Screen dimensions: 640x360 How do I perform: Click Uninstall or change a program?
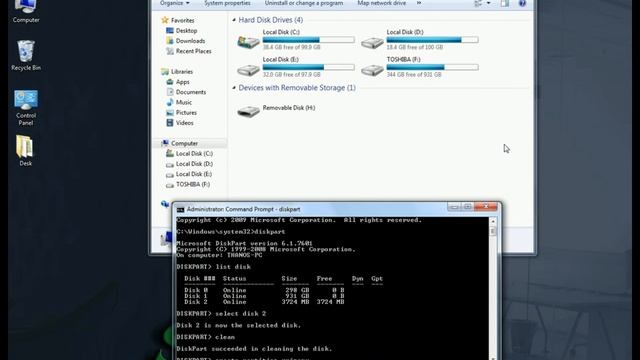coord(304,3)
